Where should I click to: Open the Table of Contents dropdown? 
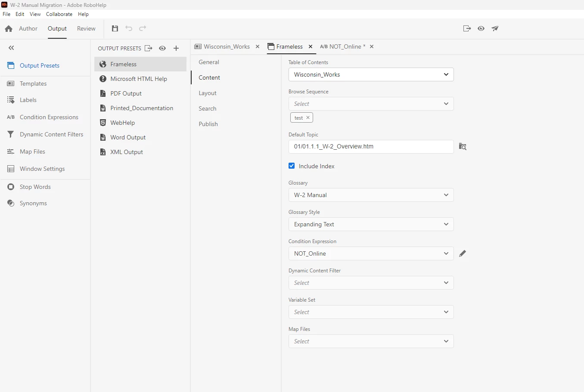[x=371, y=74]
